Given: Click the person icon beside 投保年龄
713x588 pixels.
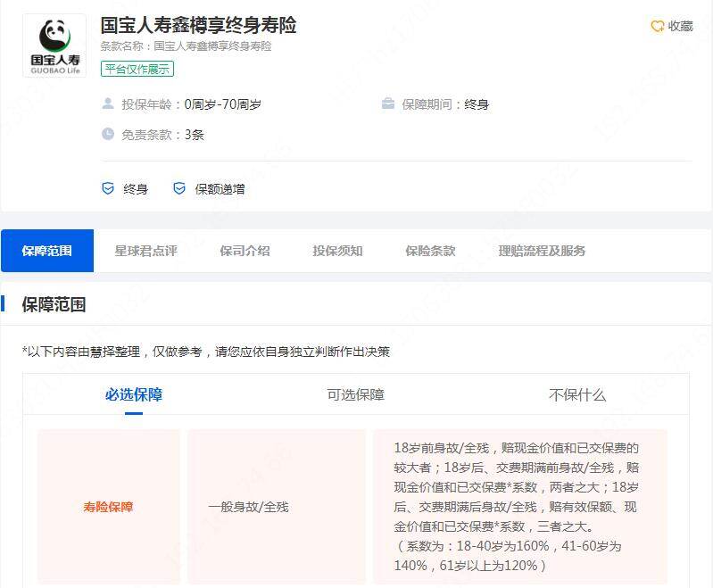Looking at the screenshot, I should (x=108, y=104).
